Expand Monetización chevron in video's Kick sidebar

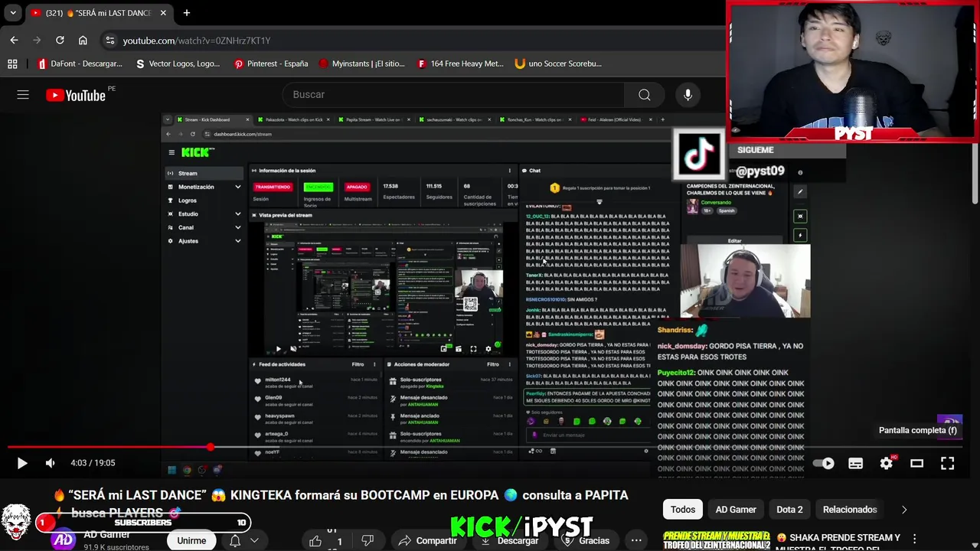[x=237, y=187]
